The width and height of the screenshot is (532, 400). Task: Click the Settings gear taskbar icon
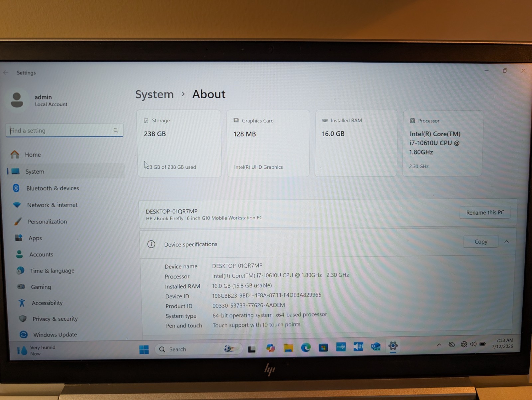(393, 346)
